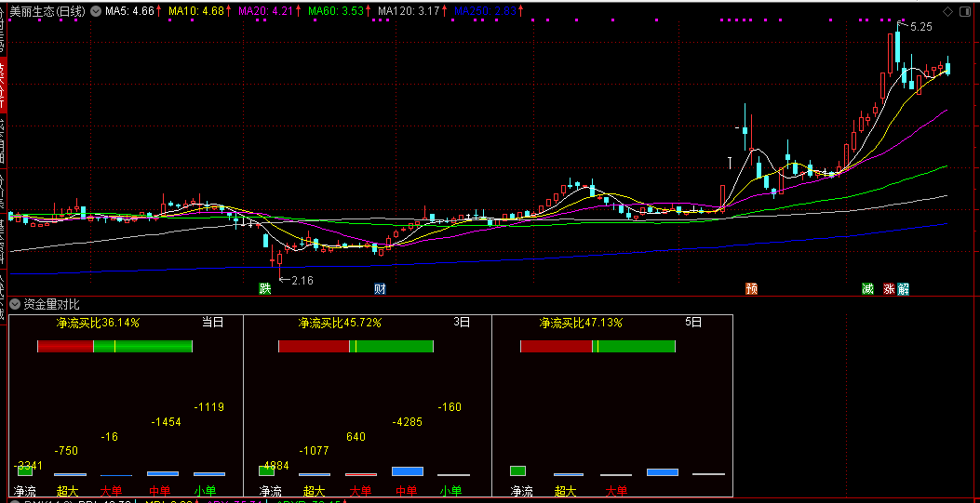Click the 净流 label in 5日 panel
The image size is (980, 503).
pos(521,492)
